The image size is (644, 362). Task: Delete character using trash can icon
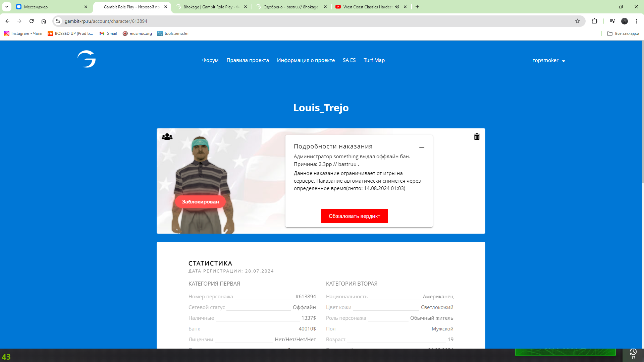pyautogui.click(x=477, y=137)
